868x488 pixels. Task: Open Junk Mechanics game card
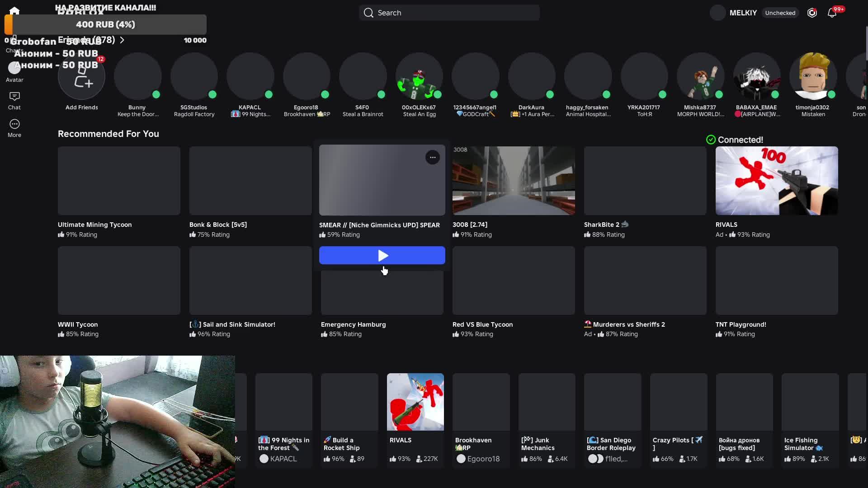pyautogui.click(x=547, y=420)
